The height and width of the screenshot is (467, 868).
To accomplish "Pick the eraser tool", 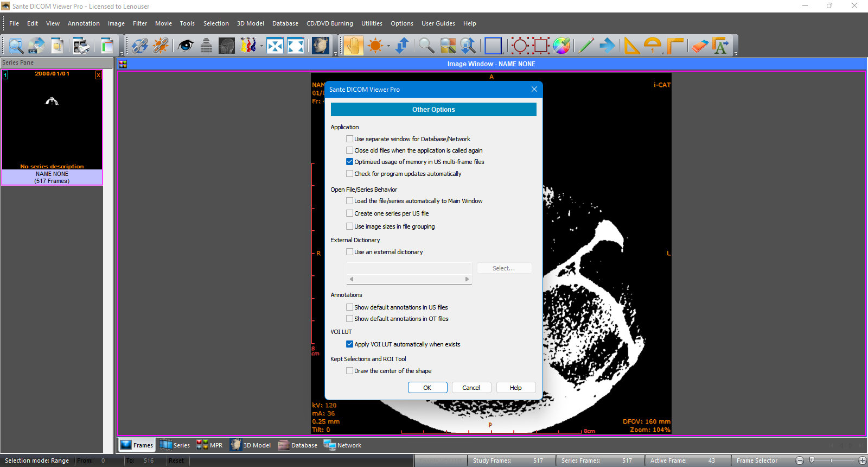I will [x=700, y=46].
